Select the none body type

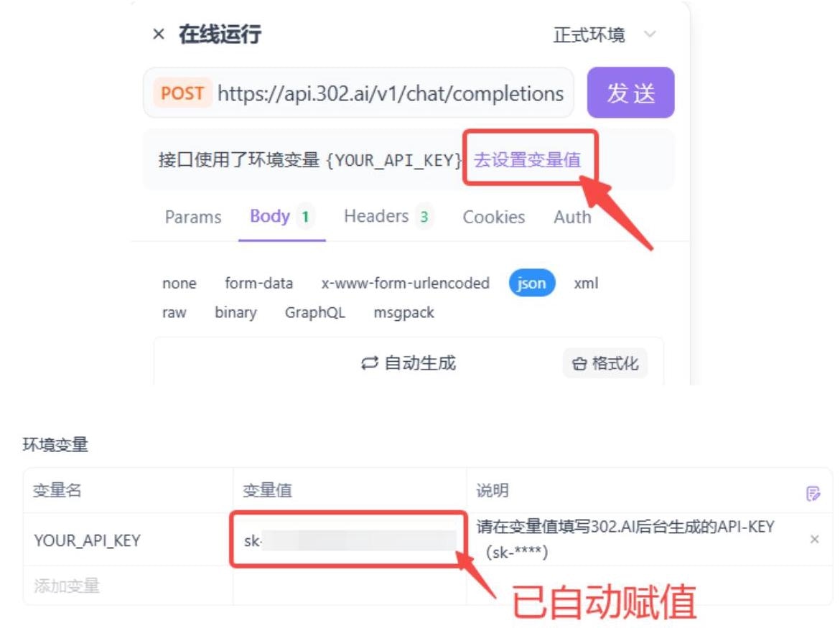pos(179,283)
